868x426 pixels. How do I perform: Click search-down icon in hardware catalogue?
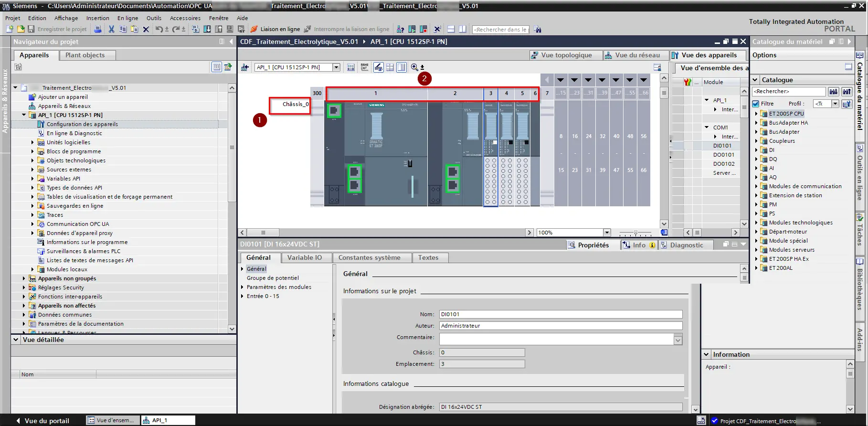[x=834, y=92]
